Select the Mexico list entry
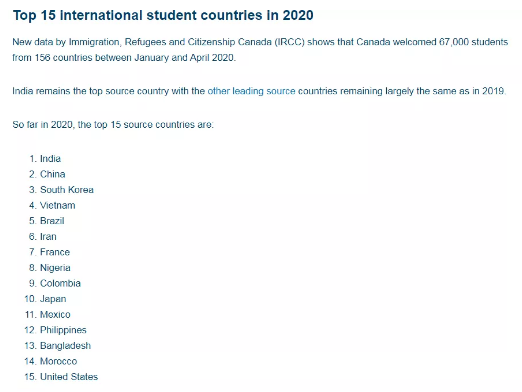Screen dimensions: 522x392 [55, 314]
